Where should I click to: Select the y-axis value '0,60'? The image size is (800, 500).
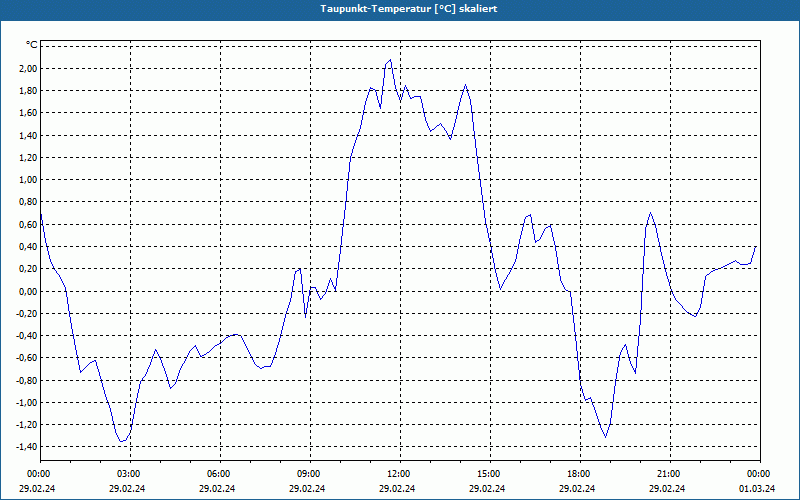coord(28,224)
